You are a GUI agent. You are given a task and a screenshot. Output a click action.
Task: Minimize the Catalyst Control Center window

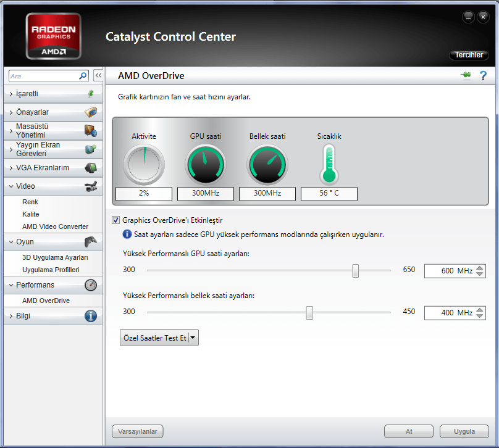pyautogui.click(x=468, y=17)
